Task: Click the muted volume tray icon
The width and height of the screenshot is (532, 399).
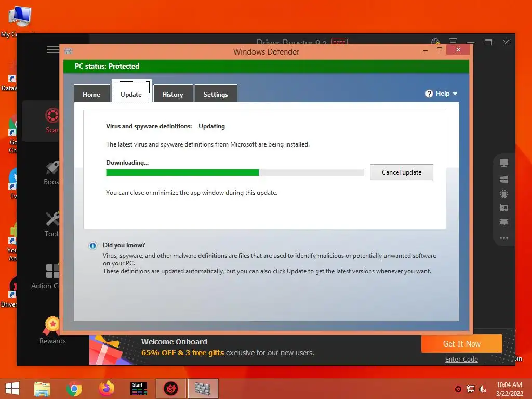Action: [x=483, y=389]
